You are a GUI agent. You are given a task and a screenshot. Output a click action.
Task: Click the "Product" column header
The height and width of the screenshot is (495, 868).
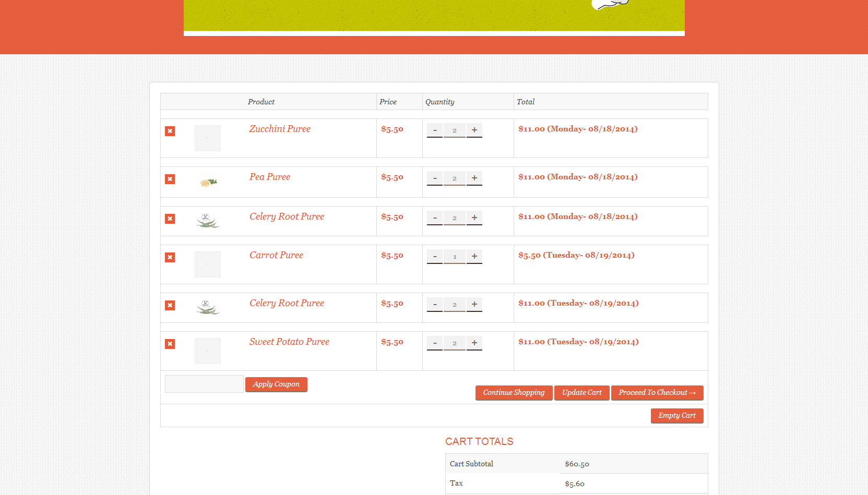(x=261, y=102)
